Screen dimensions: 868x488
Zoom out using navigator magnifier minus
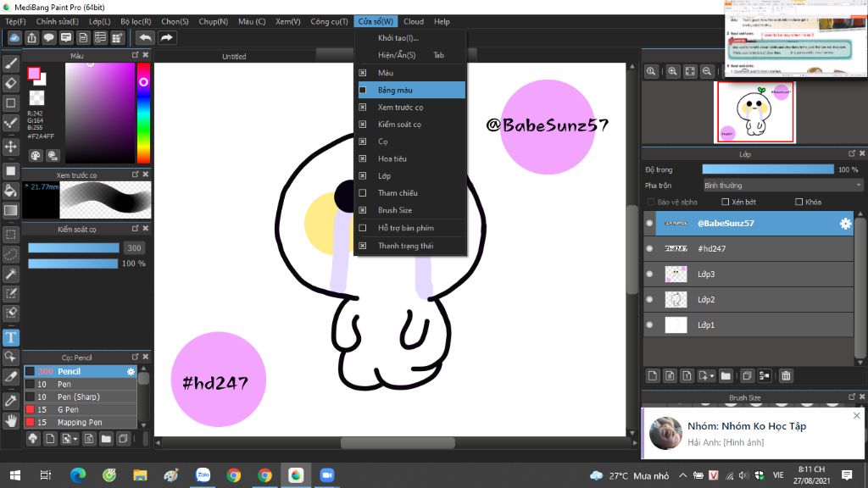coord(707,71)
